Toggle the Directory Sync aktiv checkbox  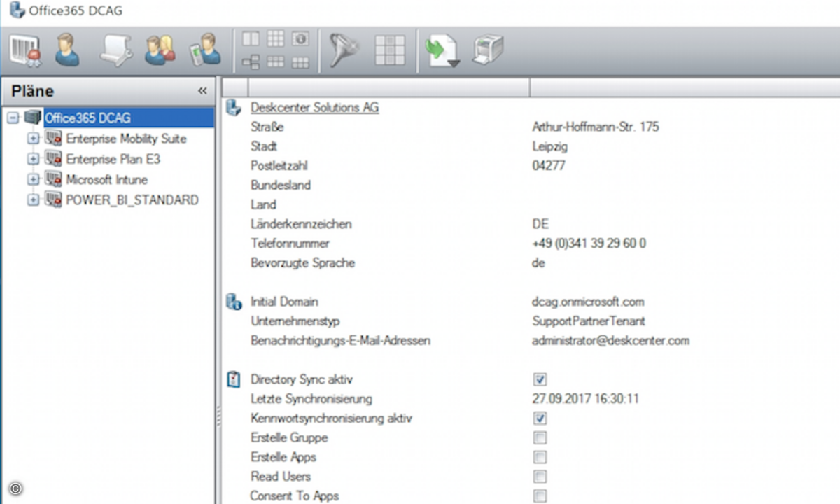(540, 379)
